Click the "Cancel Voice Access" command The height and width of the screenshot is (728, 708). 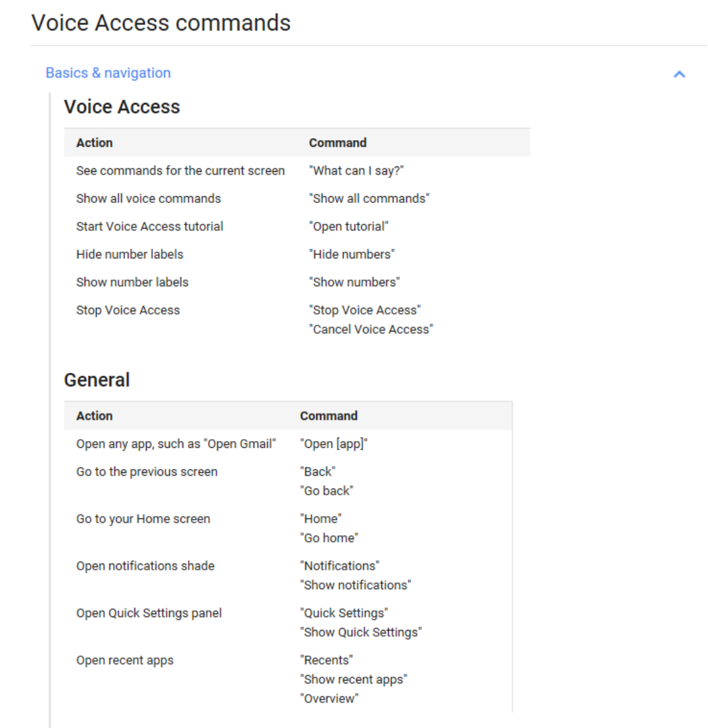371,329
